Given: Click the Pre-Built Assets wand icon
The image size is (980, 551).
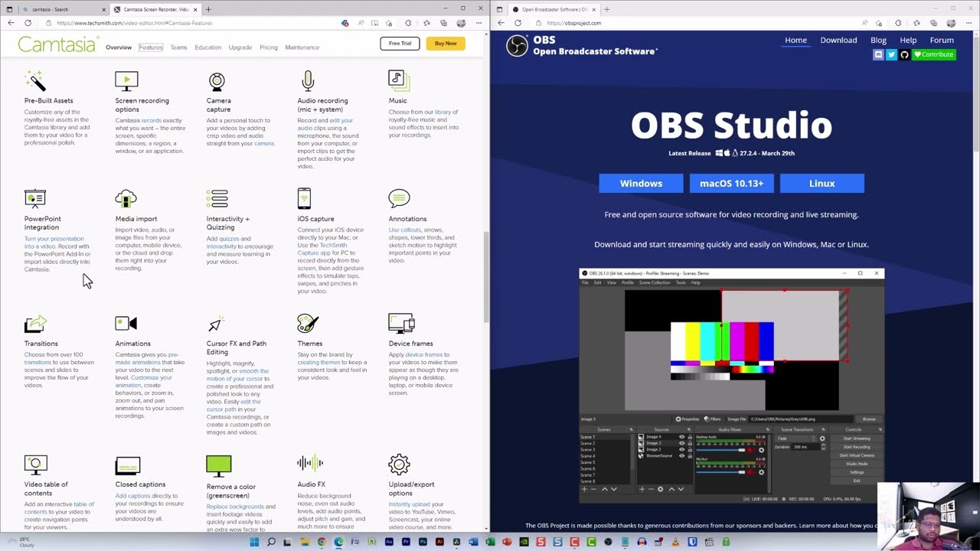Looking at the screenshot, I should [35, 80].
